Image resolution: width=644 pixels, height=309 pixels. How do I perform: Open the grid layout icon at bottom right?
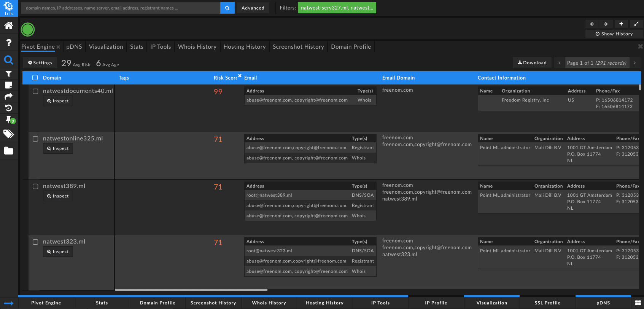(x=638, y=303)
